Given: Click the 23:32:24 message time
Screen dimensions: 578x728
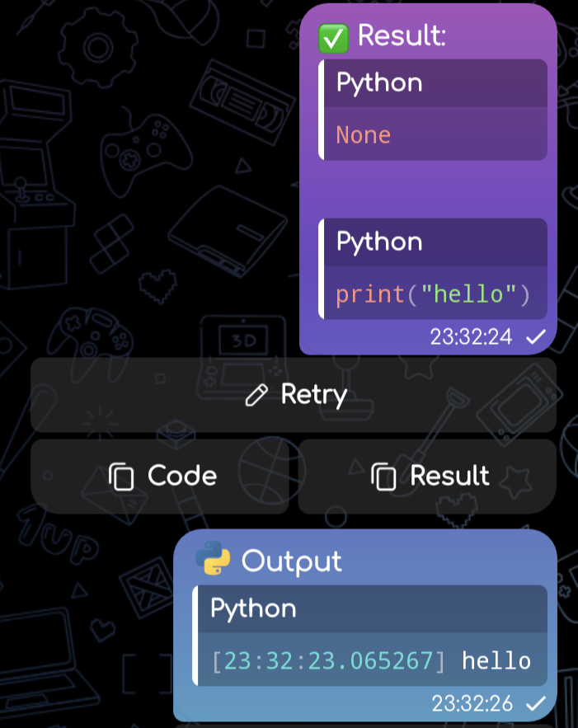Looking at the screenshot, I should [471, 337].
